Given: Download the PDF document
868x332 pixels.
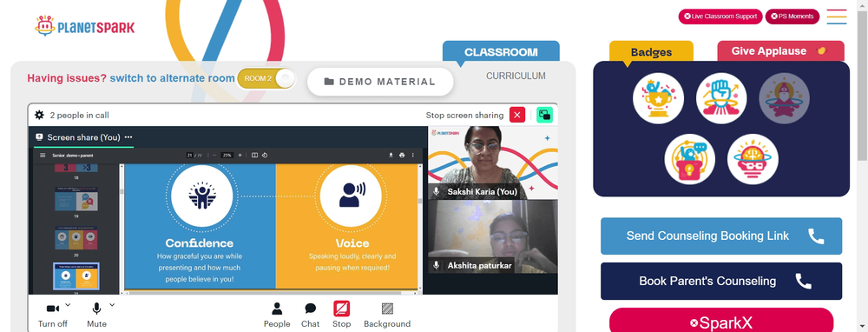Looking at the screenshot, I should [391, 156].
